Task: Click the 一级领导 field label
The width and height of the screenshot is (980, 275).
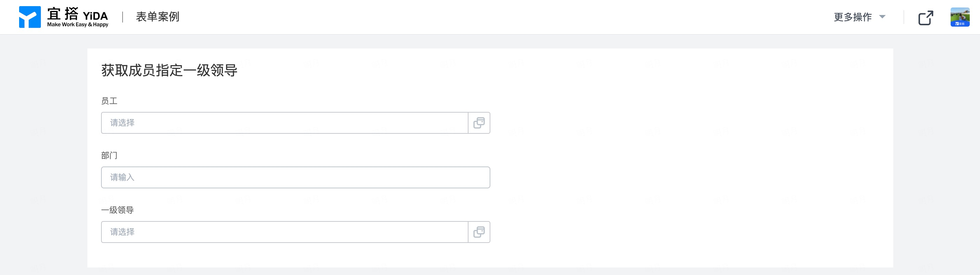Action: tap(117, 210)
